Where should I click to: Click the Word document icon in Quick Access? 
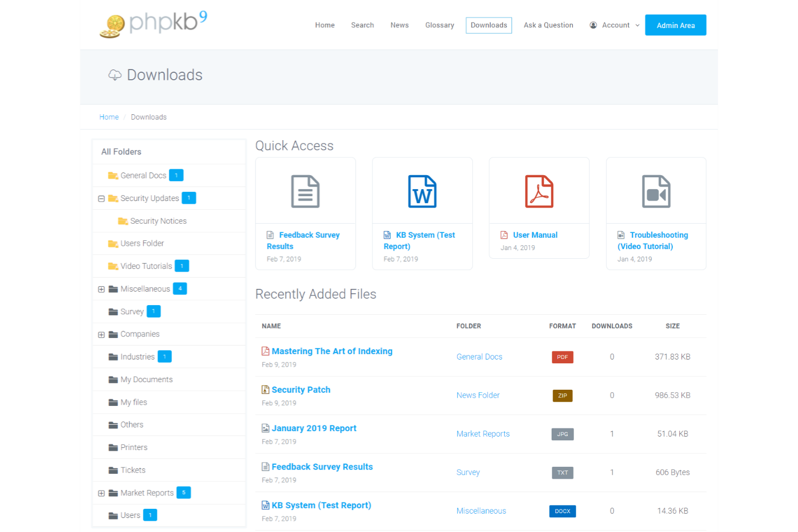tap(422, 191)
